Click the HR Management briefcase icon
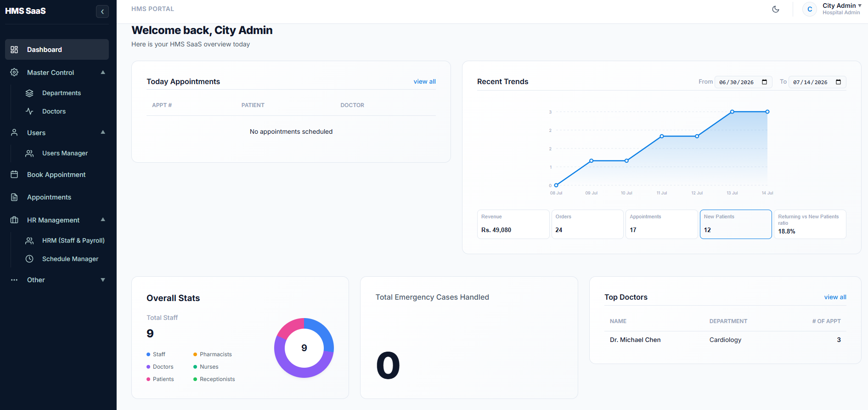The image size is (868, 410). pos(14,220)
